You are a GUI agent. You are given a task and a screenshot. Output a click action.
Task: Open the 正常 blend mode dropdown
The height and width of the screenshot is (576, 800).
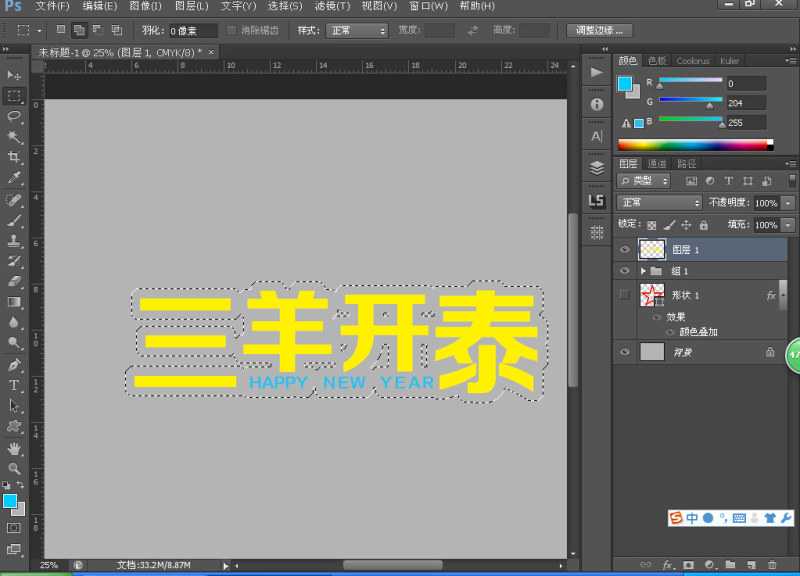[658, 202]
